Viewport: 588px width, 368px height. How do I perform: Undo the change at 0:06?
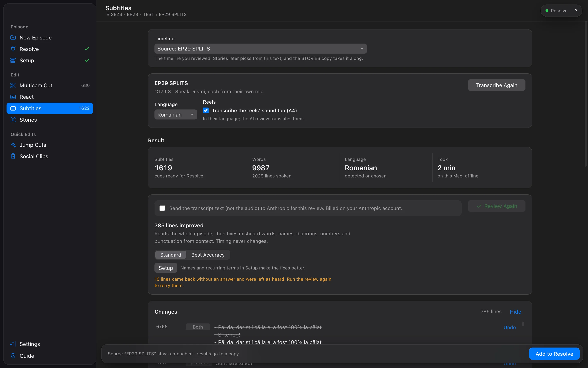(x=510, y=327)
